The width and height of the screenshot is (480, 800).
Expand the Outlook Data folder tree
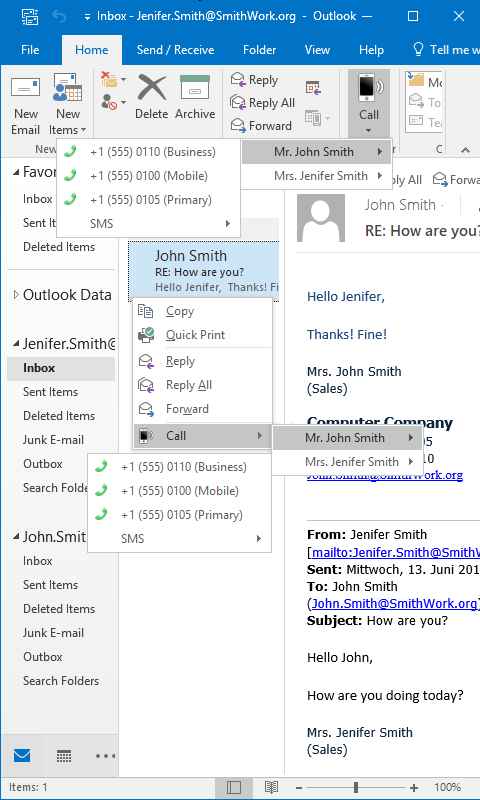(16, 294)
